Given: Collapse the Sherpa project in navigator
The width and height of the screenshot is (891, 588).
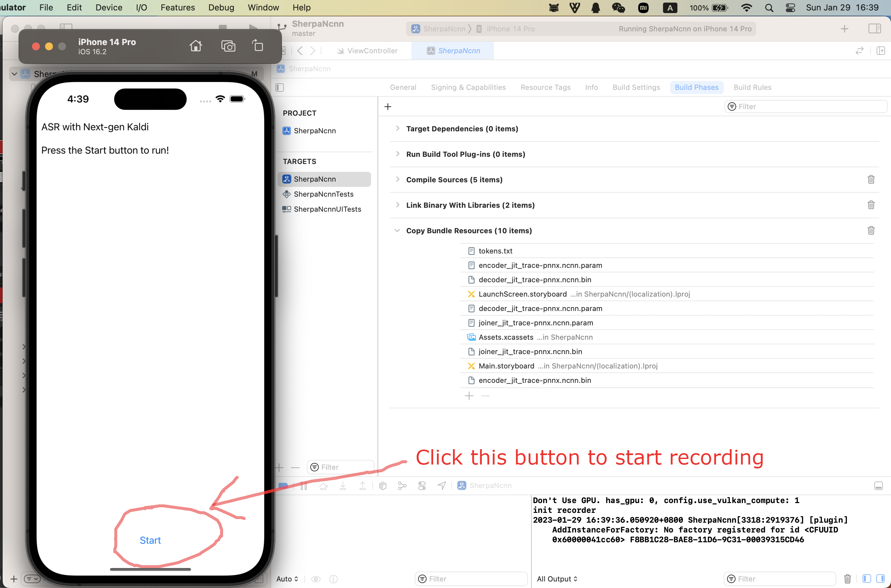Looking at the screenshot, I should (14, 74).
